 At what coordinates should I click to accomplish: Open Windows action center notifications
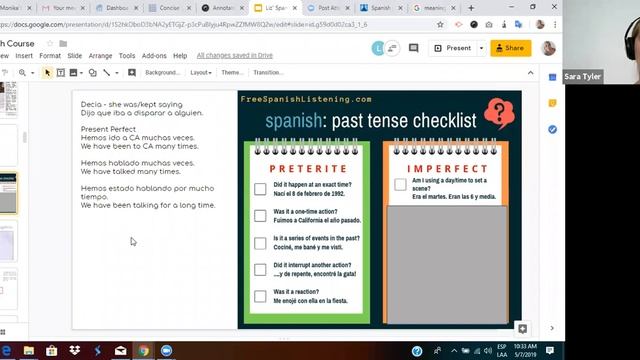coord(550,351)
